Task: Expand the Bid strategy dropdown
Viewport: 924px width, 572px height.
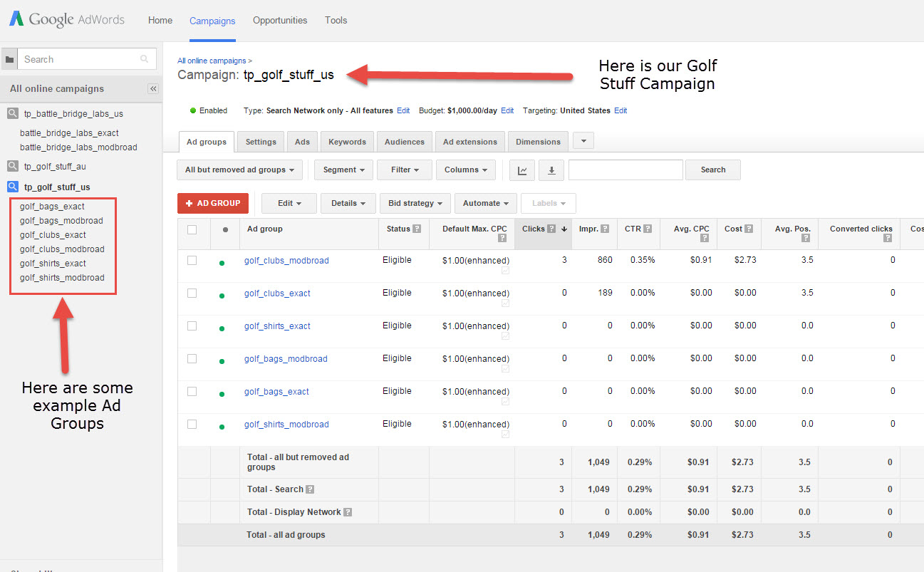Action: point(415,204)
